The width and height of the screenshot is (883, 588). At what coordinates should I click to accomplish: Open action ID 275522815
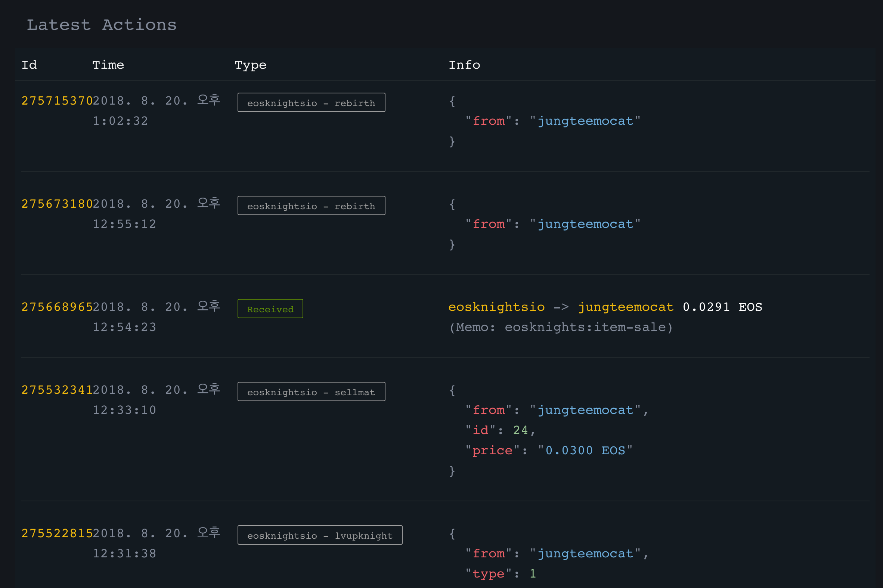[x=57, y=533]
